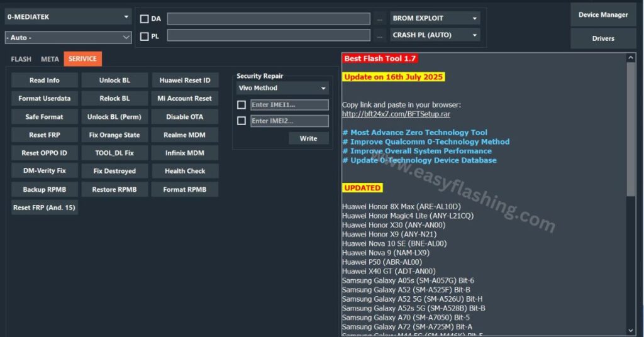Screen dimensions: 644x337
Task: Browse for DA file with ellipsis button
Action: [379, 19]
